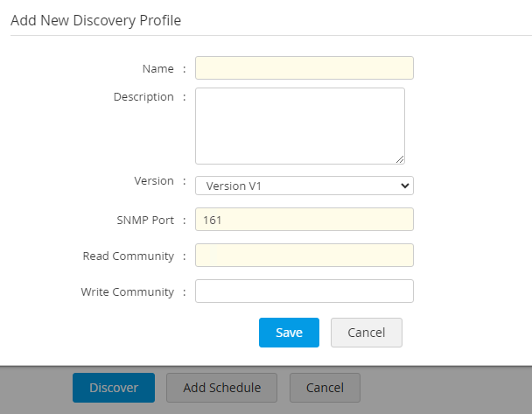The image size is (532, 414).
Task: Click Cancel next to Save
Action: tap(366, 333)
